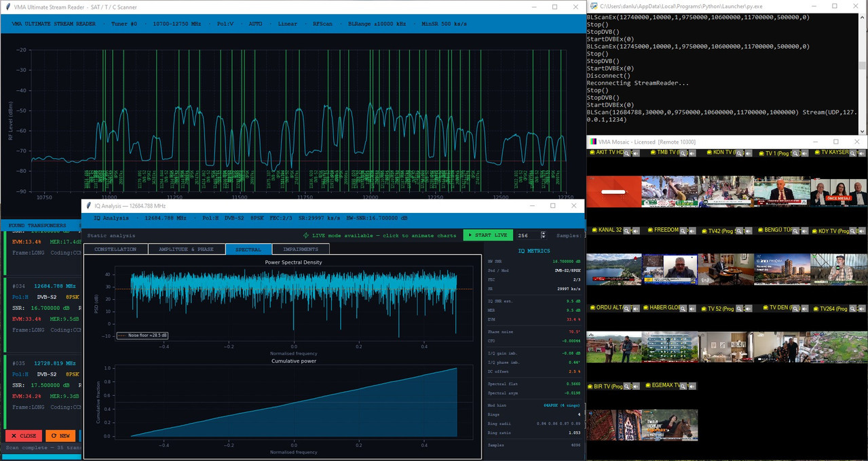The image size is (868, 461).
Task: Zoom the TV DEN channel tile
Action: 795,309
